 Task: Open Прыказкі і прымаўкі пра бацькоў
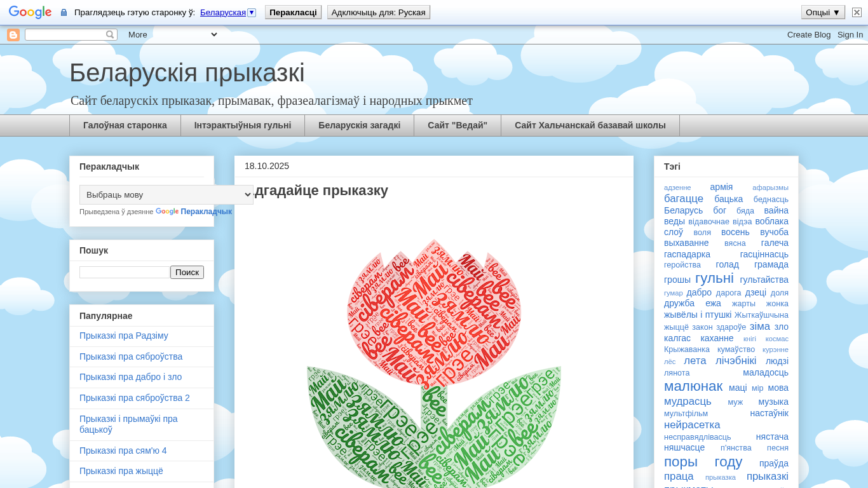point(128,424)
